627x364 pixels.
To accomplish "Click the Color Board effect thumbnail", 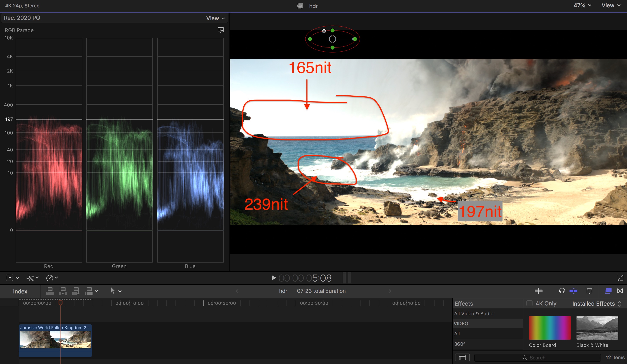I will pos(550,328).
